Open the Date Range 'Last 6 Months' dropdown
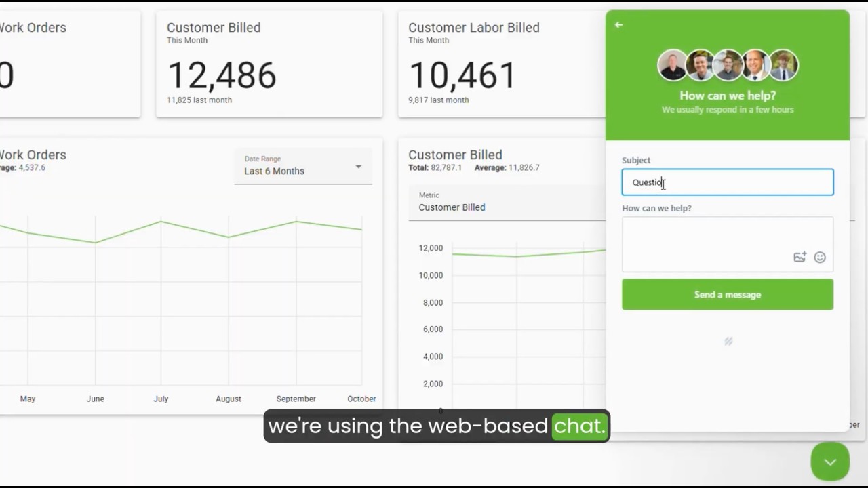This screenshot has width=868, height=488. [303, 166]
